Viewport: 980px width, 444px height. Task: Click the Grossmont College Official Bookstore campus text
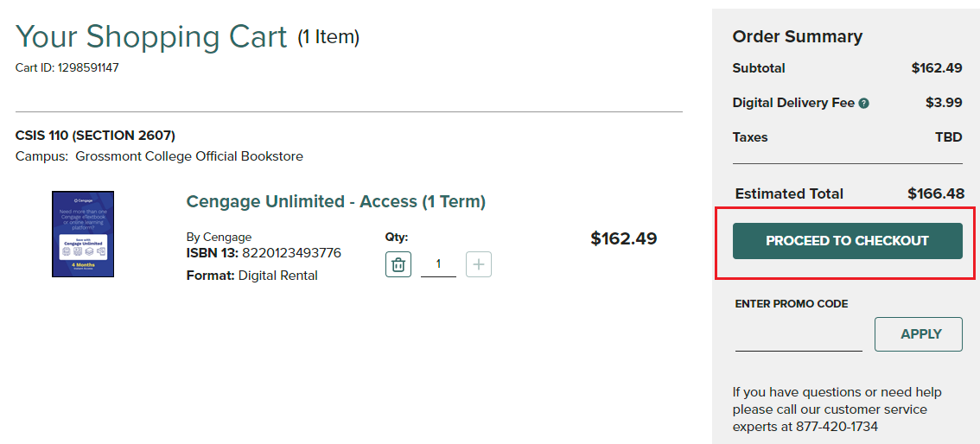[188, 156]
